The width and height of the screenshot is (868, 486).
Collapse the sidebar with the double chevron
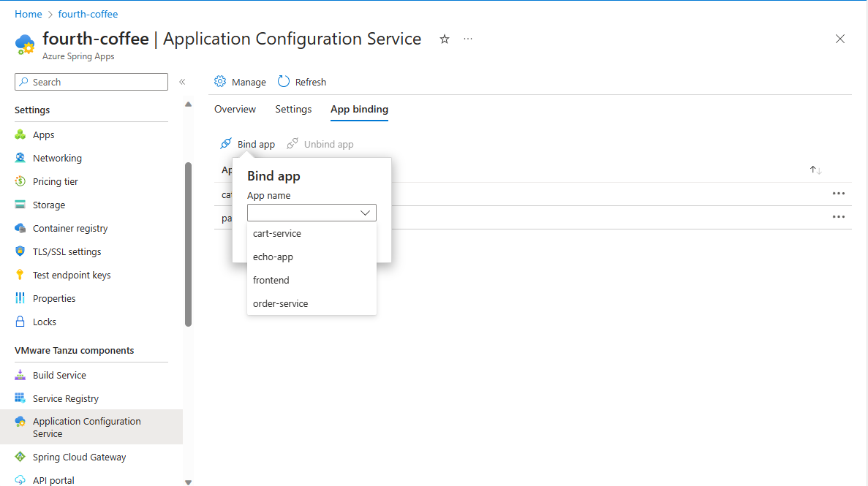pos(182,82)
